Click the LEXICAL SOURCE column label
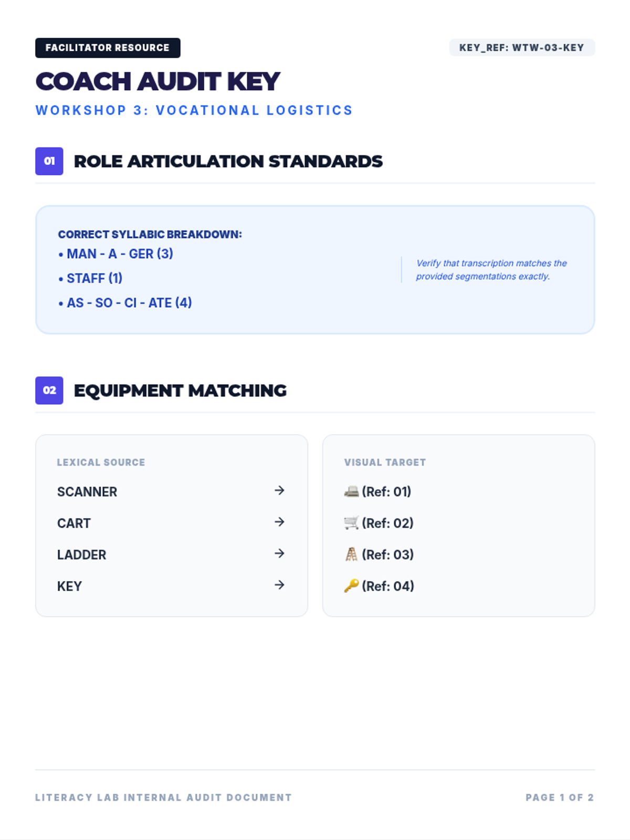 pyautogui.click(x=101, y=463)
